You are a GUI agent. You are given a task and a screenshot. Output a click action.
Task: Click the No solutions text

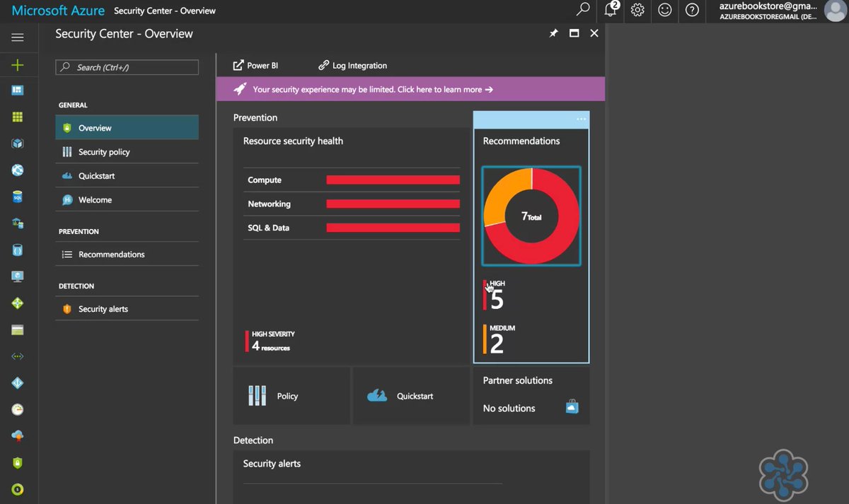click(x=509, y=408)
